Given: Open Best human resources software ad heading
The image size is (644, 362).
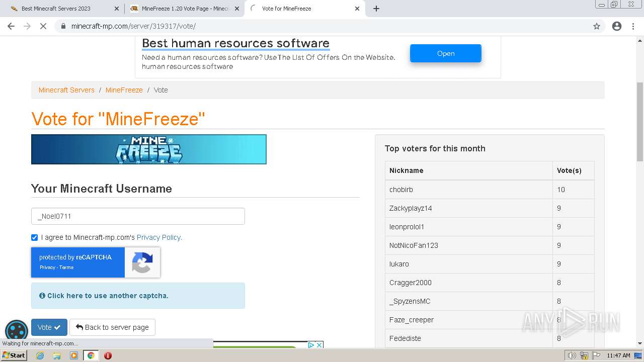Looking at the screenshot, I should point(235,43).
